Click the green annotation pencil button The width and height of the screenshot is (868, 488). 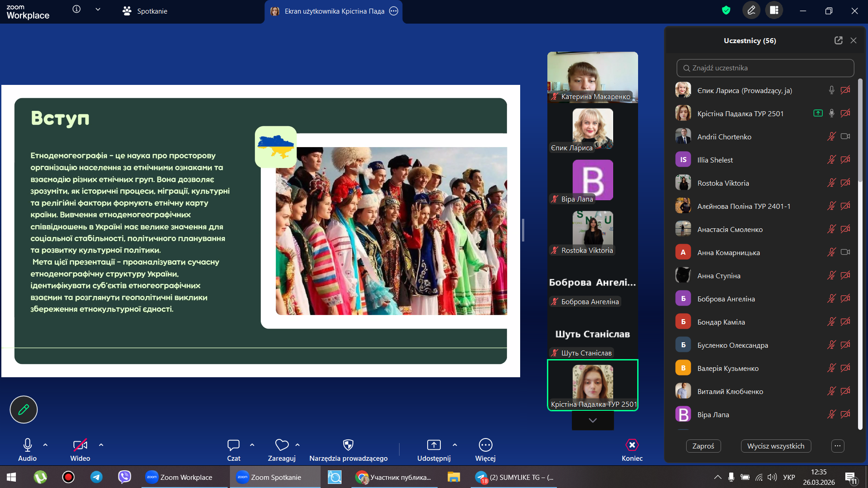24,409
